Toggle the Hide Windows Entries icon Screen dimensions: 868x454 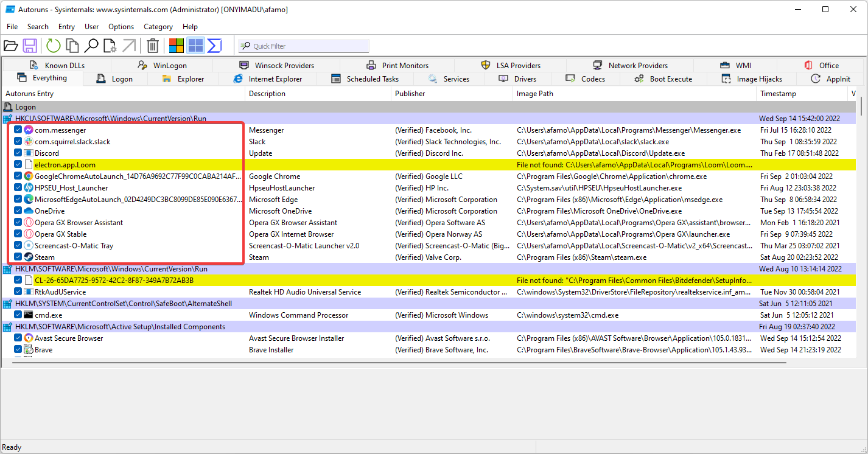coord(195,46)
